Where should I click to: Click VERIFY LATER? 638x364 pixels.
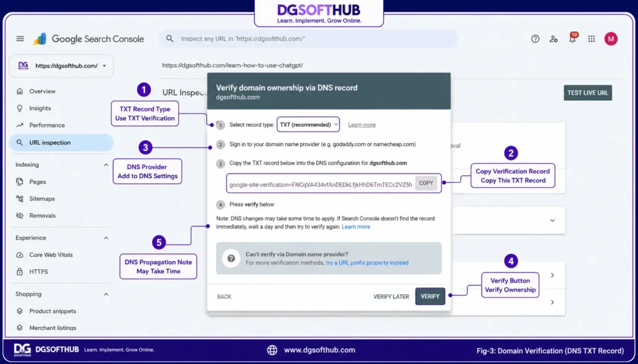391,297
